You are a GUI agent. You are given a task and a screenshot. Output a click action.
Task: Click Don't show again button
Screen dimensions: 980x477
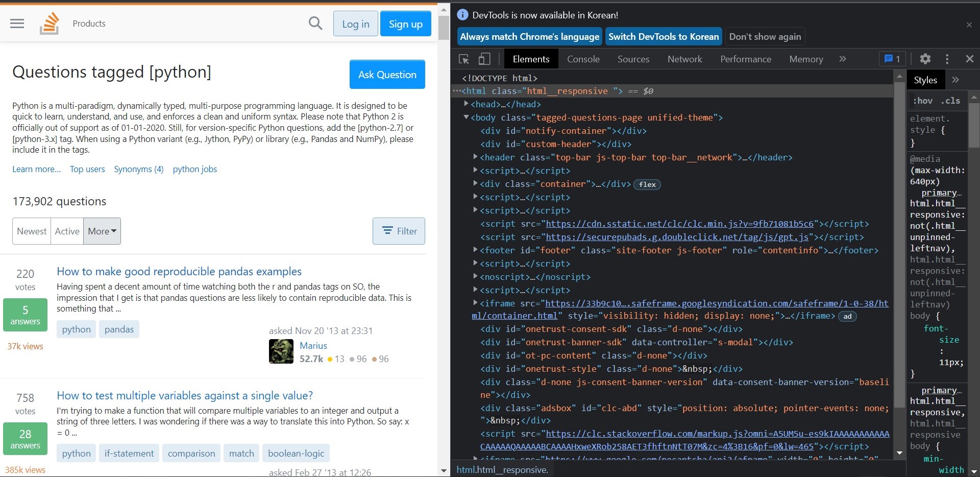[765, 37]
